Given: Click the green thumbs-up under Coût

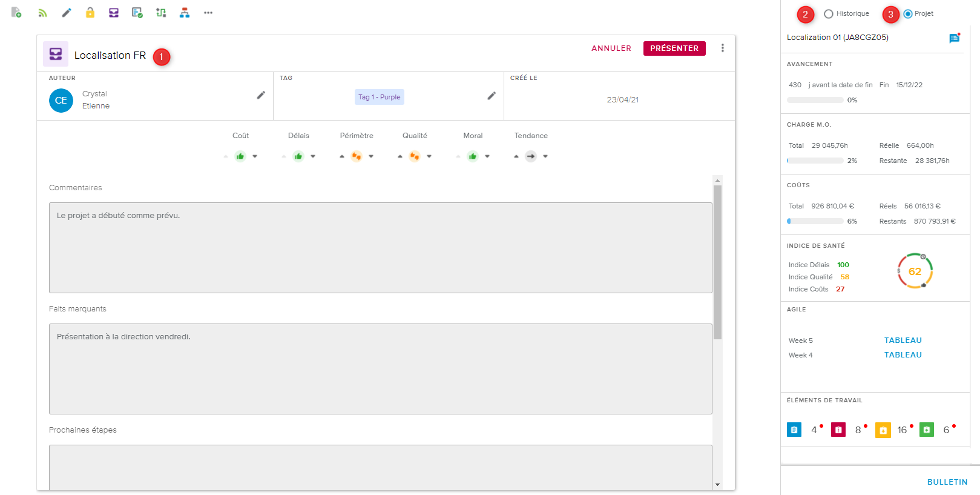Looking at the screenshot, I should pos(240,156).
